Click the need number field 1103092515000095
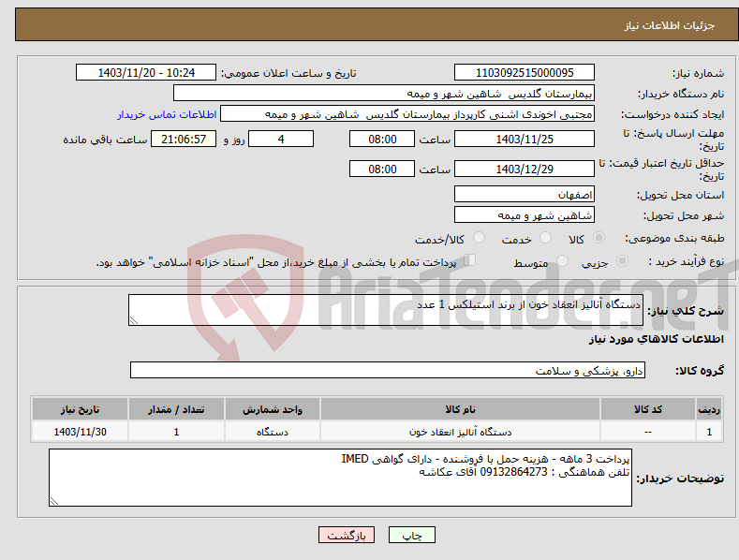The width and height of the screenshot is (739, 560). pos(525,73)
